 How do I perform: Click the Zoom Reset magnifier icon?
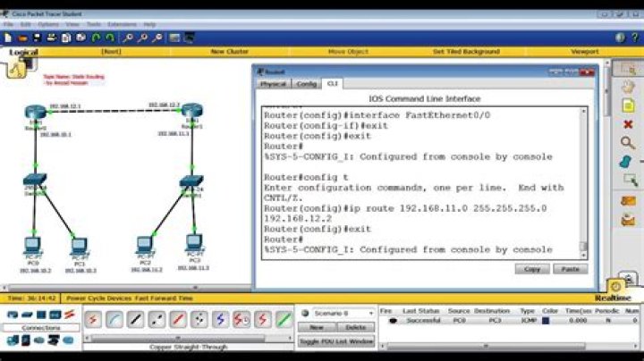coord(142,38)
